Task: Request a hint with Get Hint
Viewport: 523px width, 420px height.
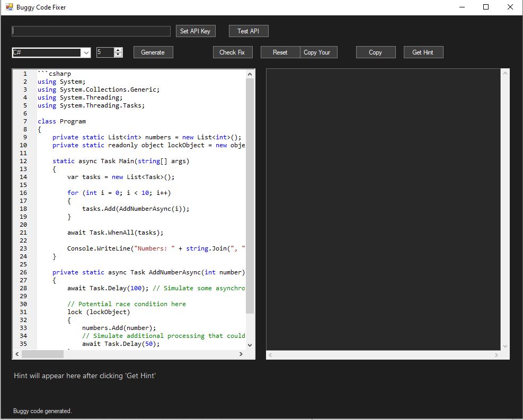Action: point(423,52)
